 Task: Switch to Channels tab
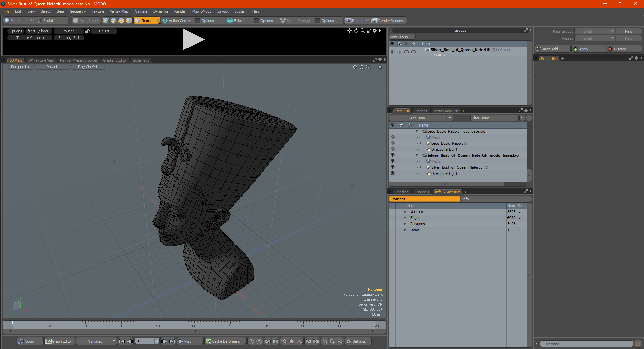point(422,192)
